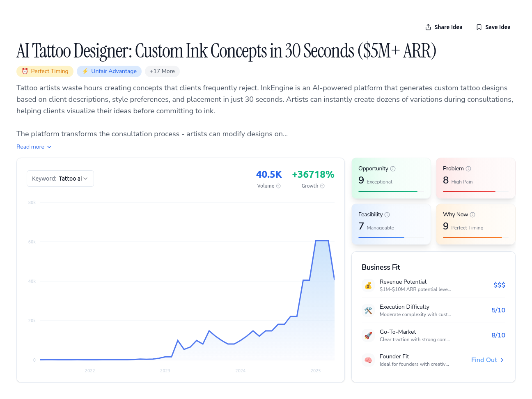Click the info icon next to Problem
Image resolution: width=532 pixels, height=399 pixels.
(468, 169)
